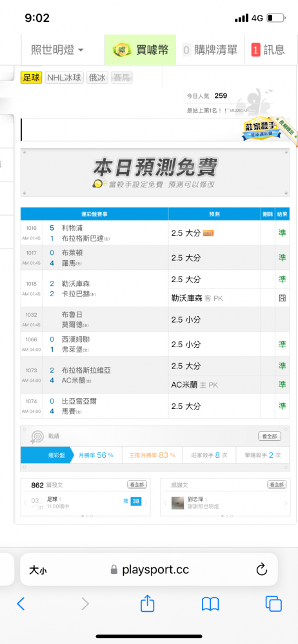Click the 推 38 recommend count
Viewport: 298px width, 644px height.
(132, 501)
